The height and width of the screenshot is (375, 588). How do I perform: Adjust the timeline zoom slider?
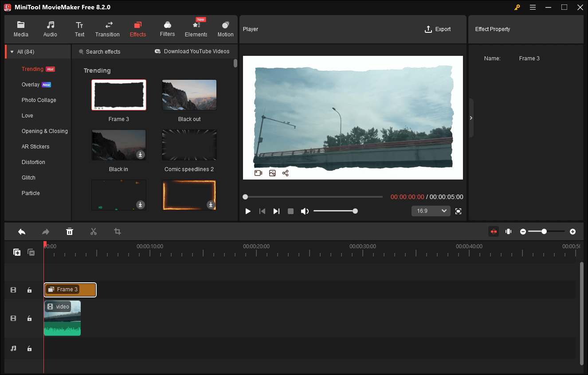coord(547,231)
